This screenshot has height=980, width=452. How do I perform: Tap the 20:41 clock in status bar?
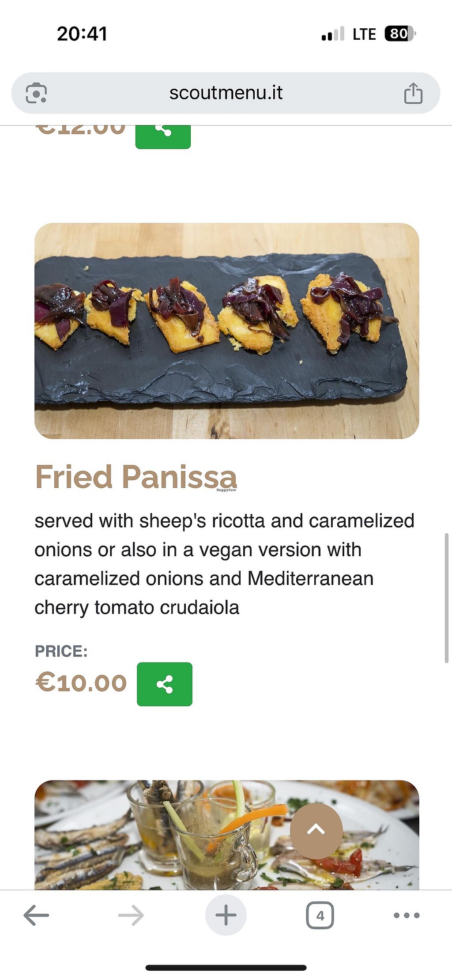82,34
